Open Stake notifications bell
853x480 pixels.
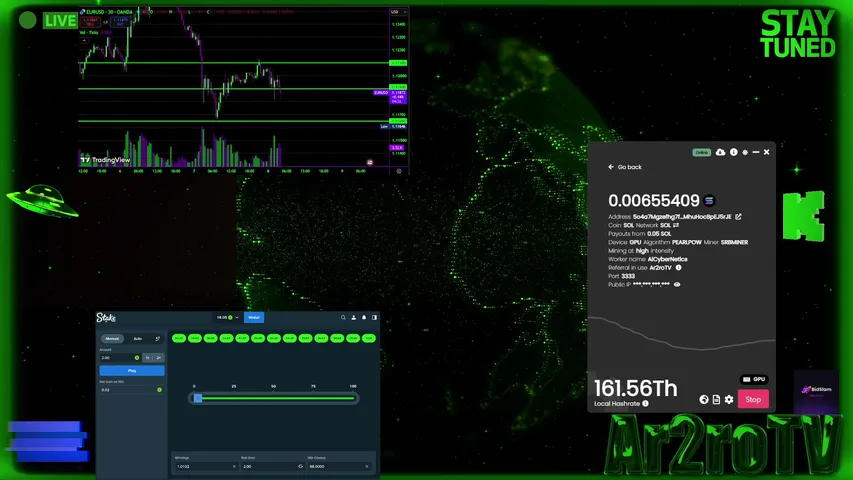pyautogui.click(x=364, y=317)
